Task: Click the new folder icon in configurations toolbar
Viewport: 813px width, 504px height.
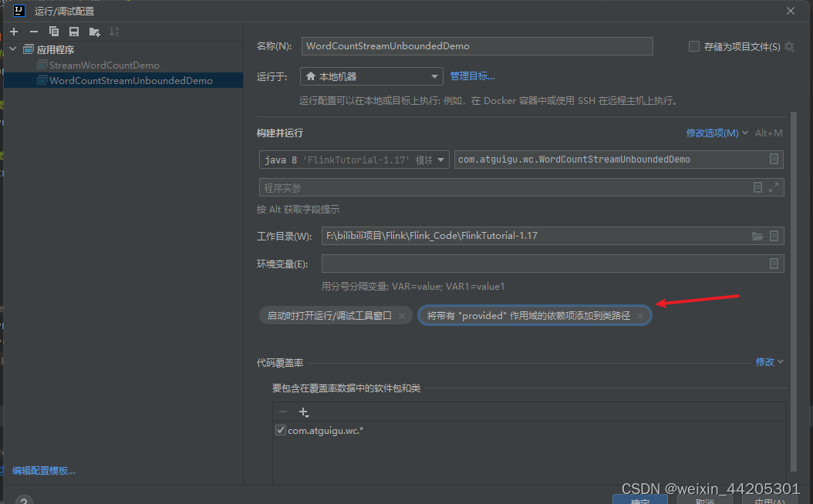Action: point(94,32)
